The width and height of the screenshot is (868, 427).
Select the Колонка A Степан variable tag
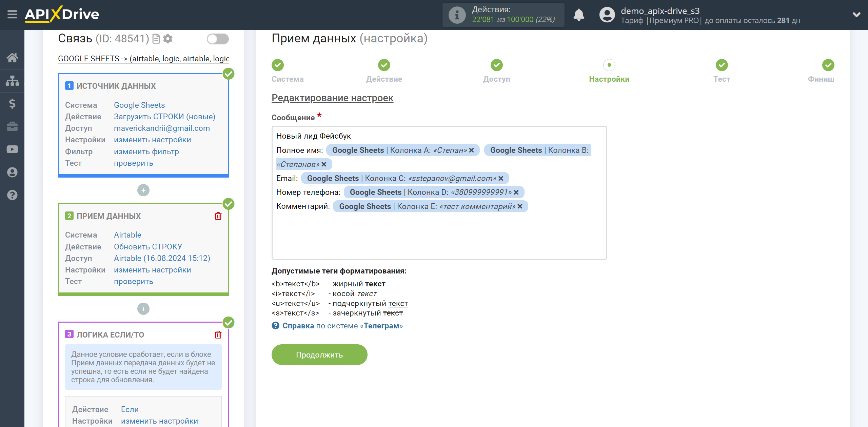coord(403,150)
